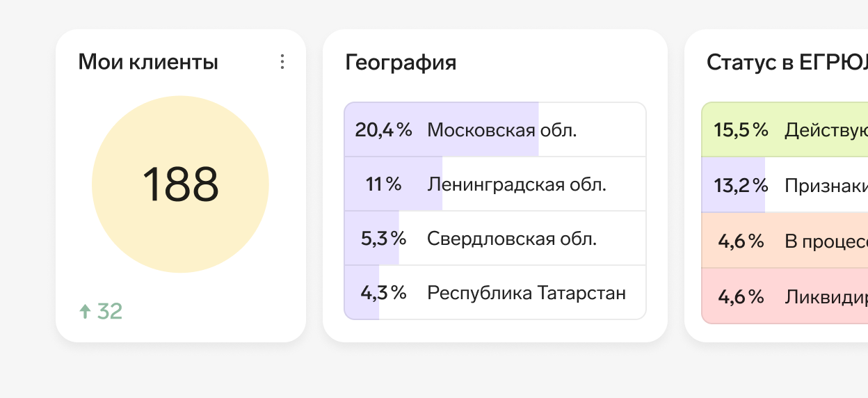Open the Мои клиенты card heading
Image resolution: width=868 pixels, height=398 pixels.
[x=148, y=63]
